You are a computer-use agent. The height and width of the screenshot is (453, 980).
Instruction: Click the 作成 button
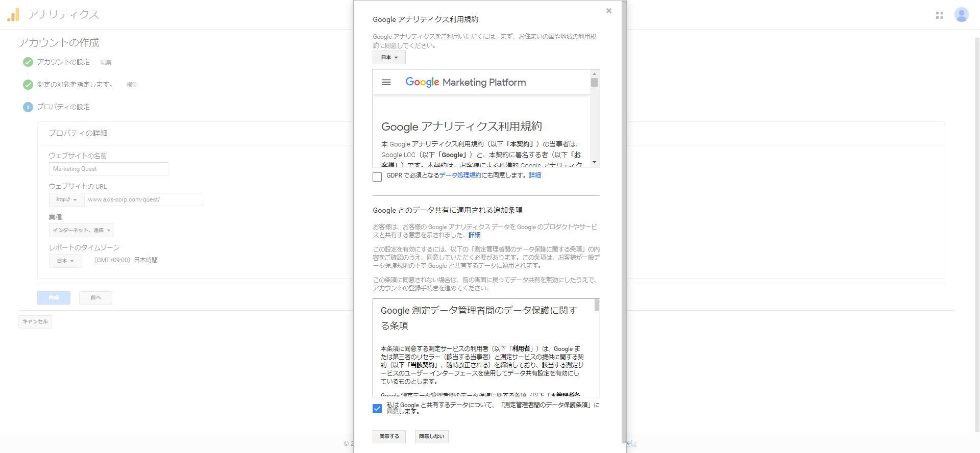point(54,298)
